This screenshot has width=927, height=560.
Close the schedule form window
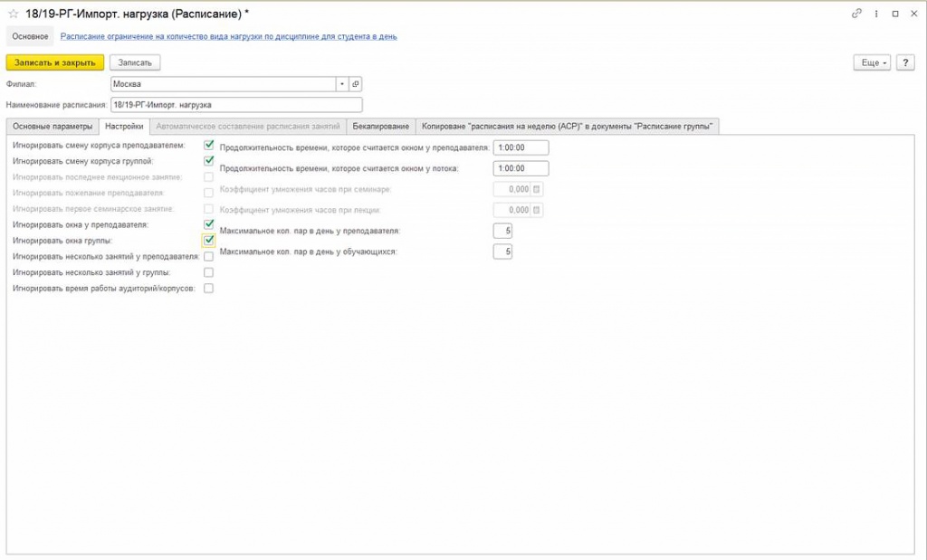pyautogui.click(x=913, y=14)
